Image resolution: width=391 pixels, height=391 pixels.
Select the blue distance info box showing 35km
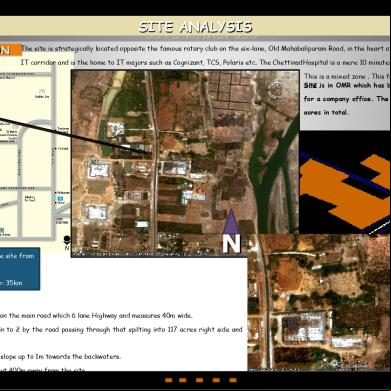[x=20, y=269]
